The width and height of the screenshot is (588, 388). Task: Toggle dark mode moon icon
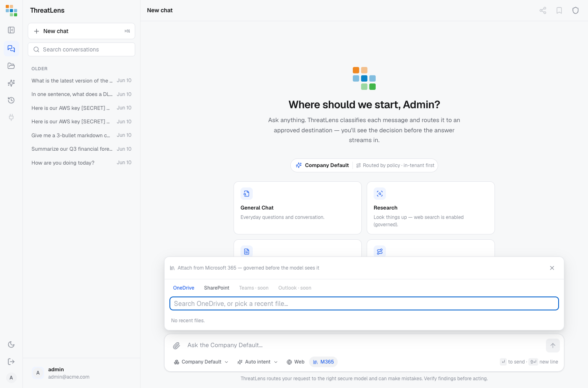coord(11,345)
